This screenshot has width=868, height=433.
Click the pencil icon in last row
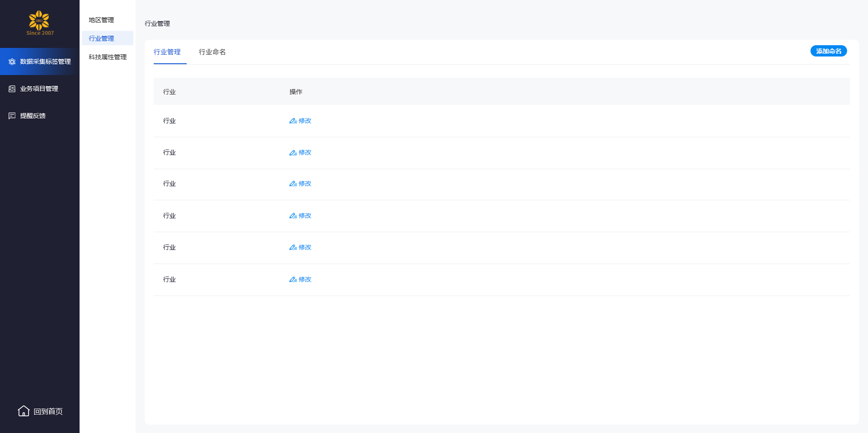[x=293, y=280]
